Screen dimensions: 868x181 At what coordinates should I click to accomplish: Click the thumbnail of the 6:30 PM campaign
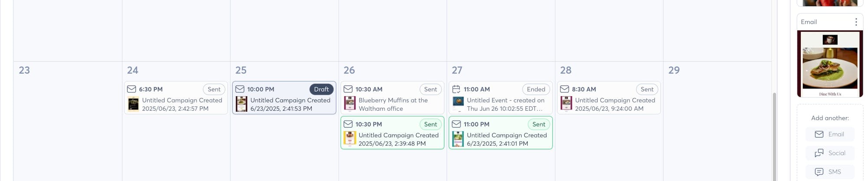133,105
